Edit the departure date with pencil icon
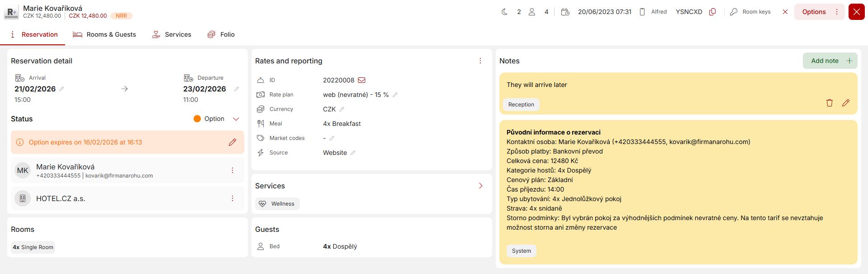The width and height of the screenshot is (868, 274). 236,89
